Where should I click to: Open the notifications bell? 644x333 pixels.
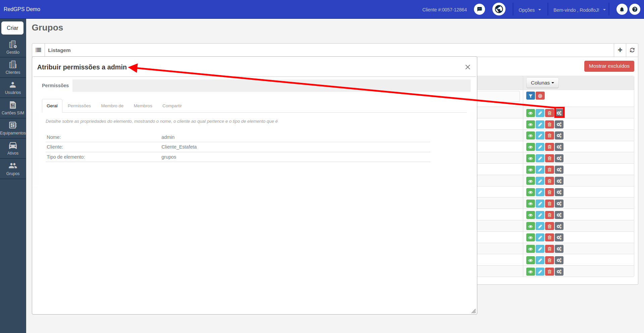[622, 9]
